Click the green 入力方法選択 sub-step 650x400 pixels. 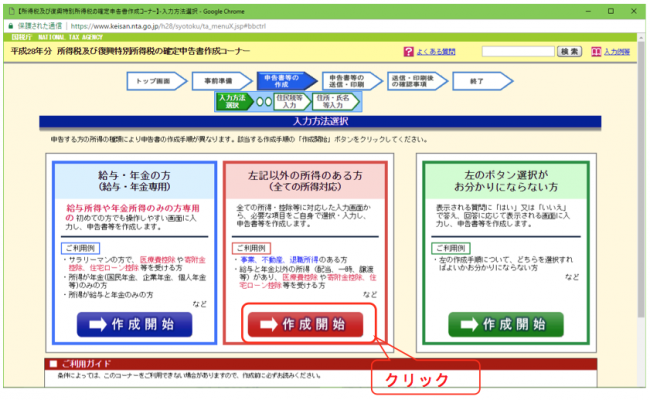234,101
